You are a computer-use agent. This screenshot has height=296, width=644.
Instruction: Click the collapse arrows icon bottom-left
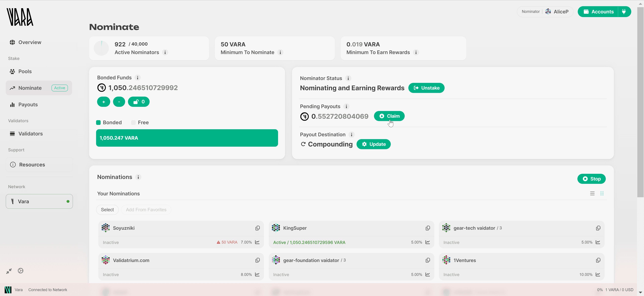[x=9, y=271]
